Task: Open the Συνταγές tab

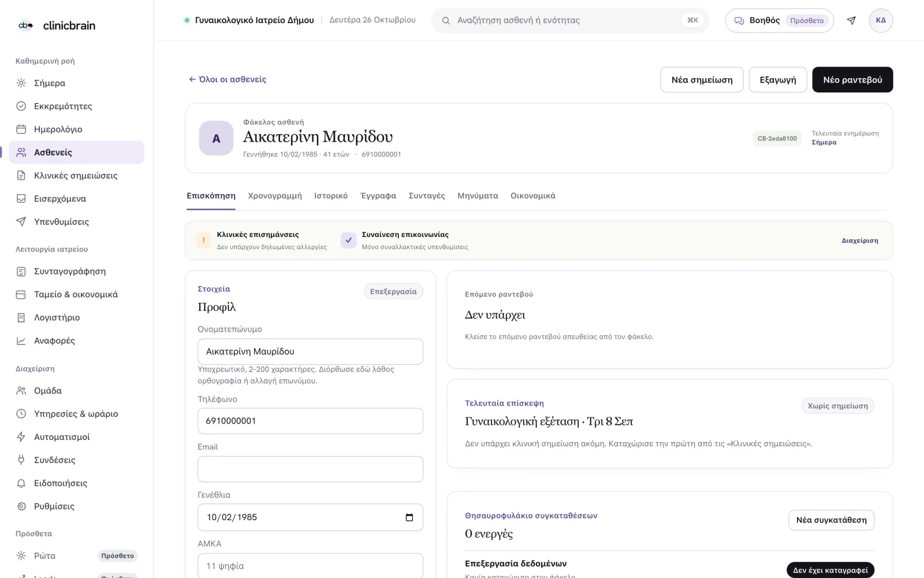Action: 427,196
